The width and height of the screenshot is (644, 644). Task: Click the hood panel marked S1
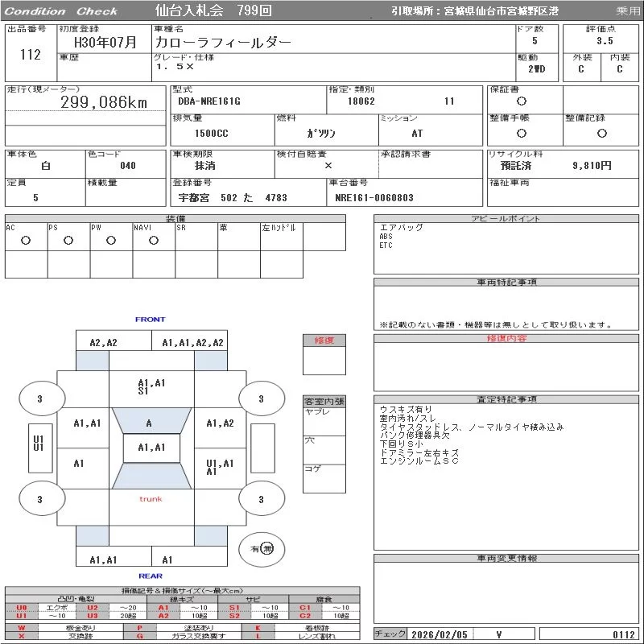(151, 387)
